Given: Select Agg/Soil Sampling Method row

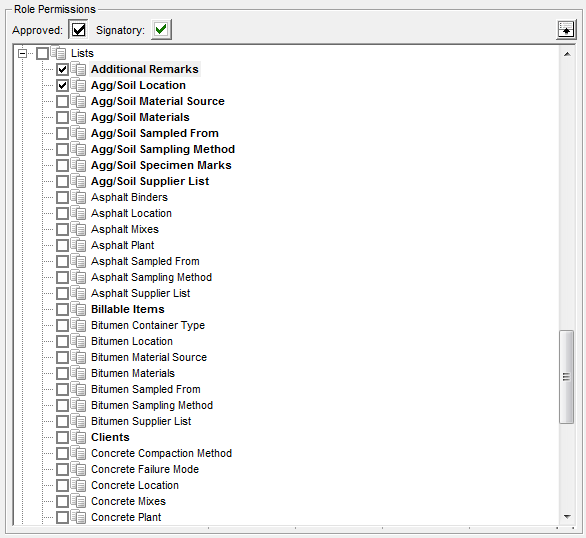Looking at the screenshot, I should click(163, 149).
